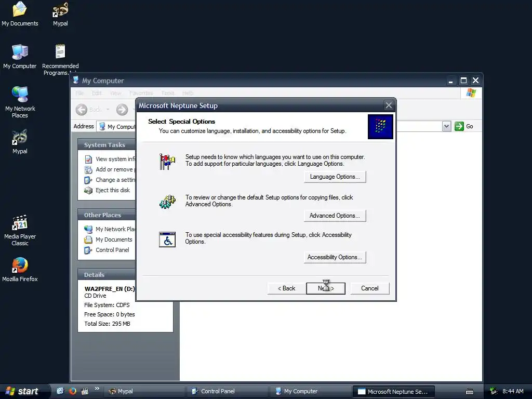Click Next in the Neptune Setup wizard
Viewport: 532px width, 399px height.
pyautogui.click(x=326, y=288)
